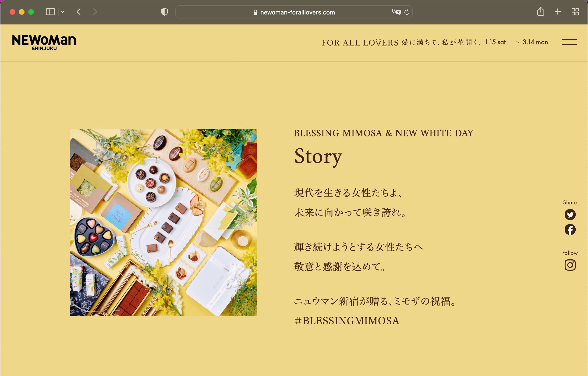Image resolution: width=588 pixels, height=376 pixels.
Task: Open a new tab
Action: pos(558,12)
